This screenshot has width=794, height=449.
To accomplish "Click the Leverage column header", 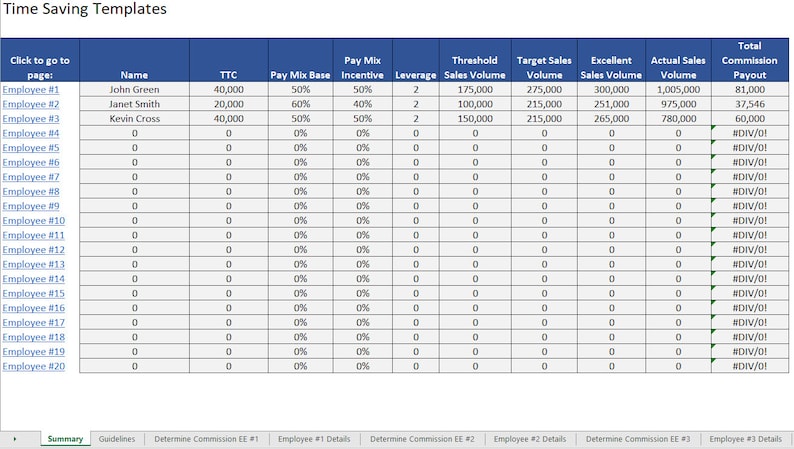I will (416, 60).
